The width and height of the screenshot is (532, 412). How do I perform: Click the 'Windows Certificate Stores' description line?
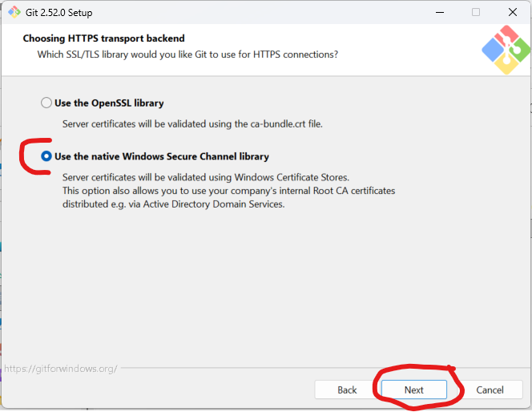click(206, 177)
